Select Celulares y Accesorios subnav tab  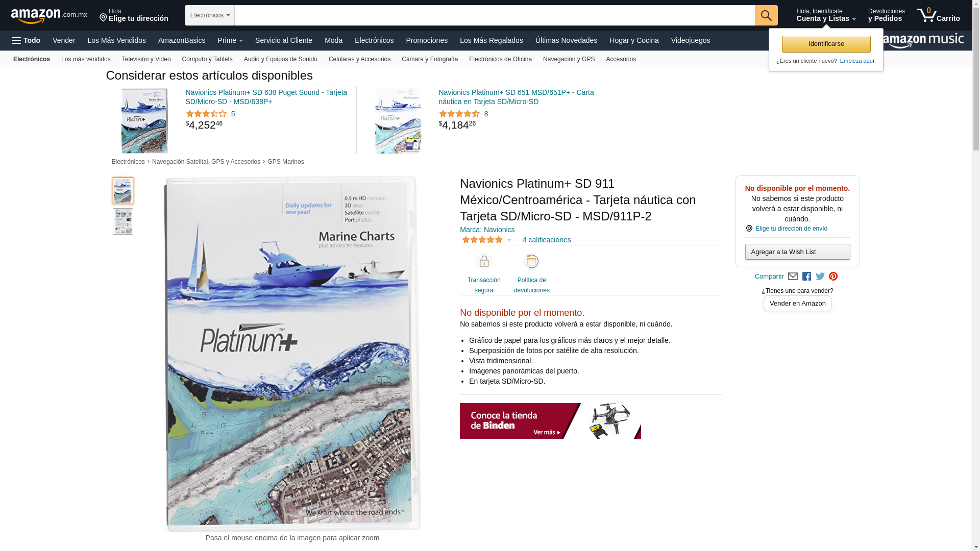tap(359, 59)
